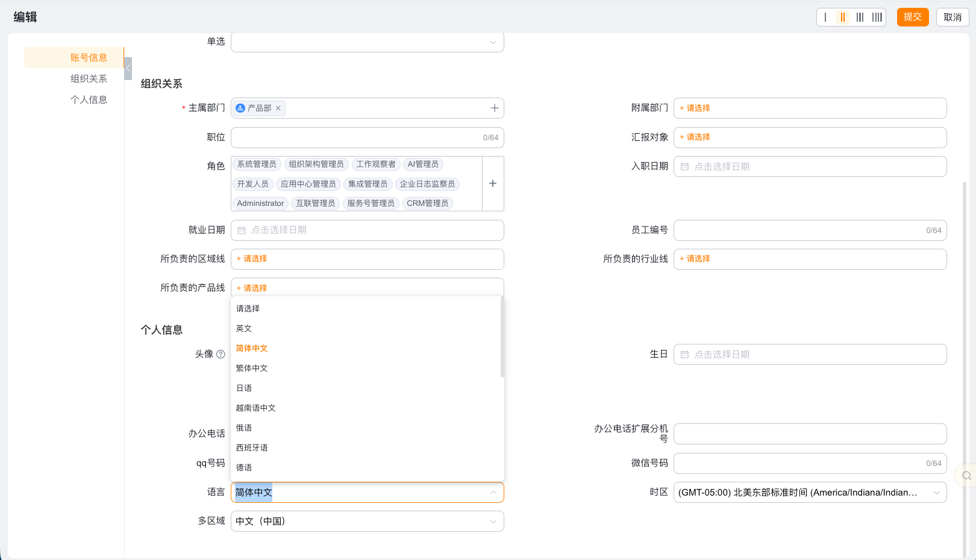Viewport: 976px width, 560px height.
Task: Click the Administrator role tag
Action: click(x=260, y=204)
